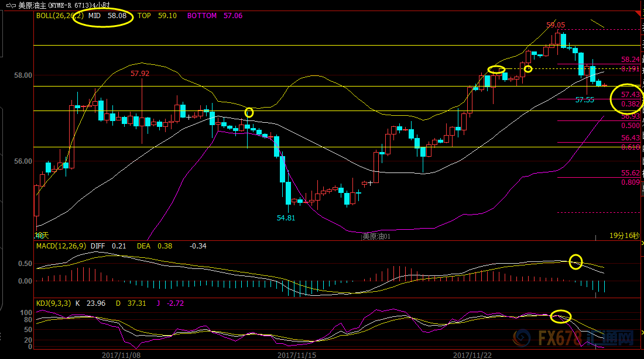Viewport: 644px width, 359px height.
Task: Click the 19分16秒 countdown timer
Action: [x=624, y=236]
